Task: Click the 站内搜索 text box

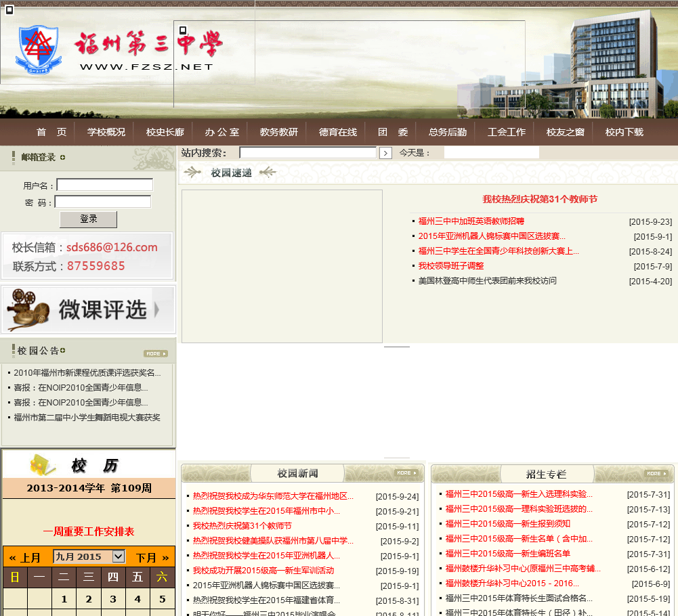Action: (x=308, y=152)
